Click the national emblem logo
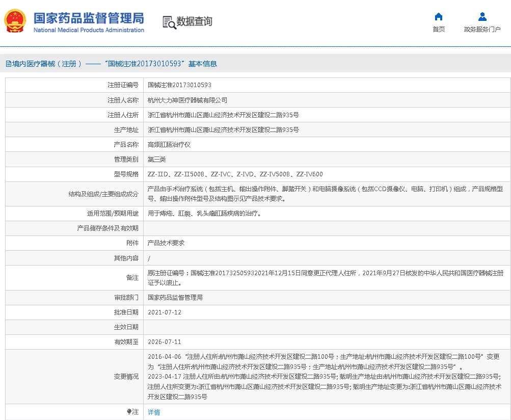Viewport: 511px width, 420px height. 15,21
